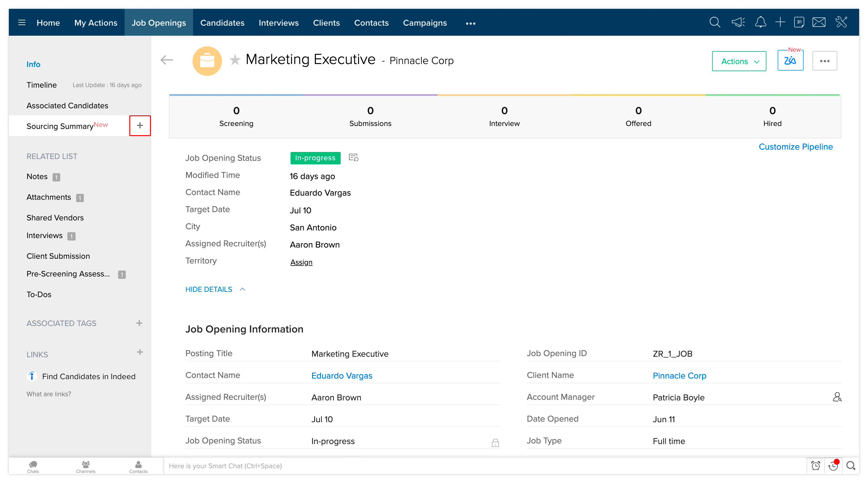Open the search icon in top bar
This screenshot has width=868, height=483.
click(714, 22)
